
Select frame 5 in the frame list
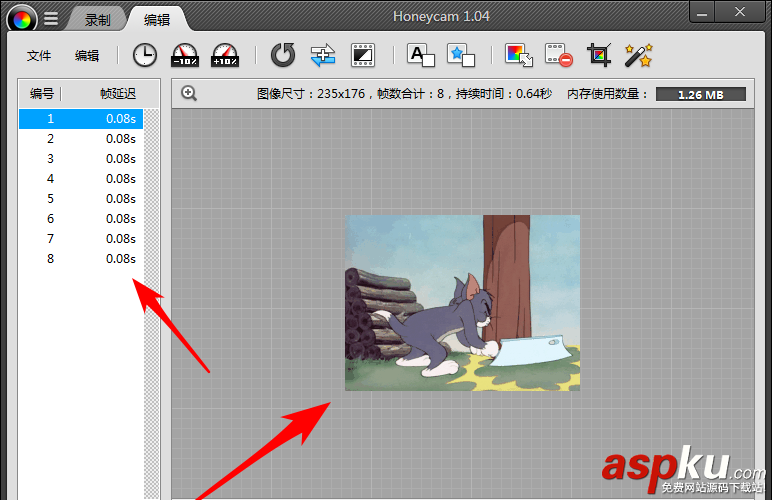click(81, 199)
